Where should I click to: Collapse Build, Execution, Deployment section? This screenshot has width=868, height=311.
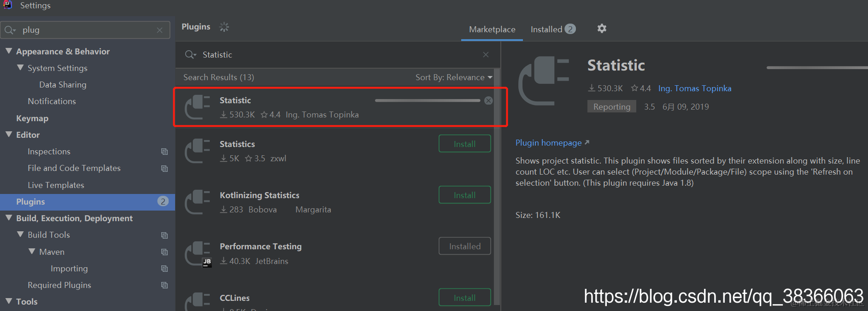[9, 218]
